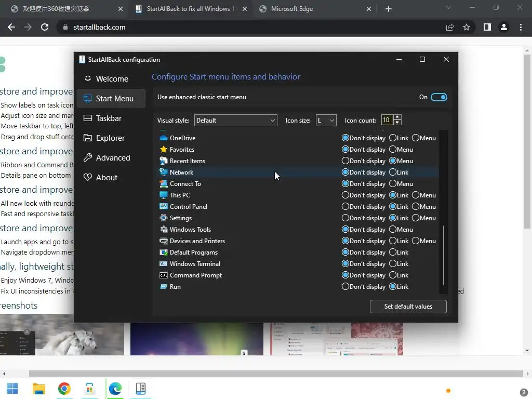The image size is (532, 399).
Task: Open the white horses screenshot thumbnail
Action: 62,335
